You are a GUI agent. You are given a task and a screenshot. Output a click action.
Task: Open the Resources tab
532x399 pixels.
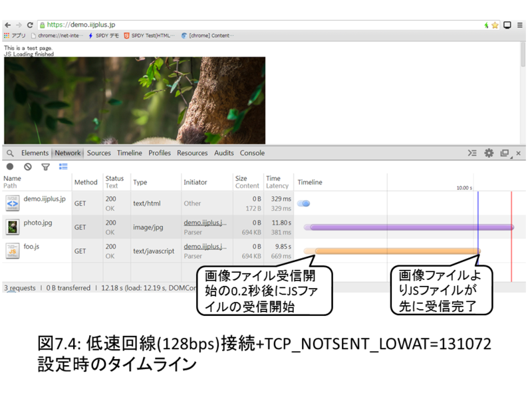pos(192,153)
